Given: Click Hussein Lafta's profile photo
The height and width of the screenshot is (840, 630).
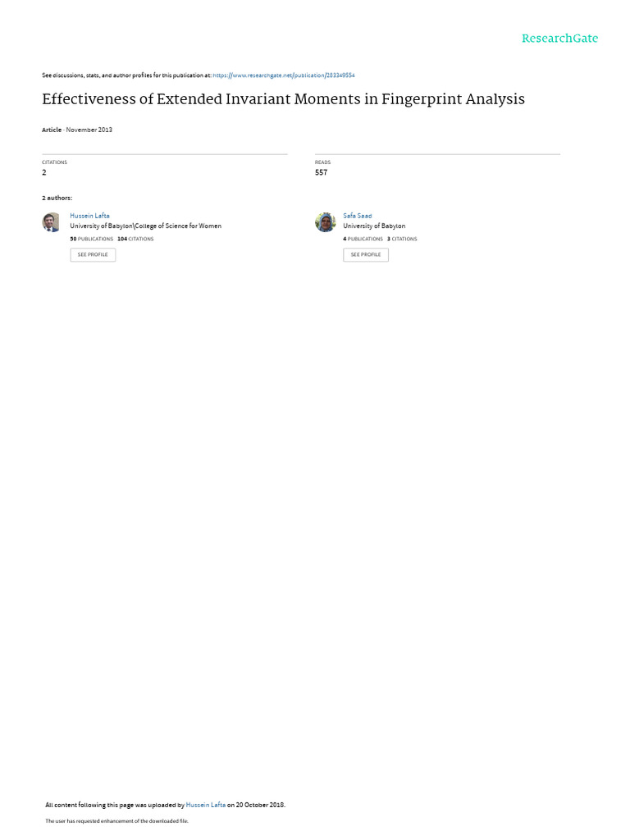Looking at the screenshot, I should tap(51, 222).
